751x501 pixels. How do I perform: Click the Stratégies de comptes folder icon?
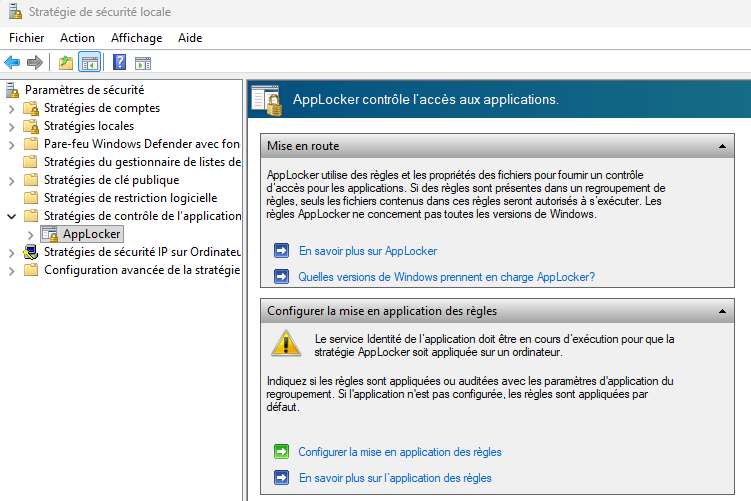[31, 108]
